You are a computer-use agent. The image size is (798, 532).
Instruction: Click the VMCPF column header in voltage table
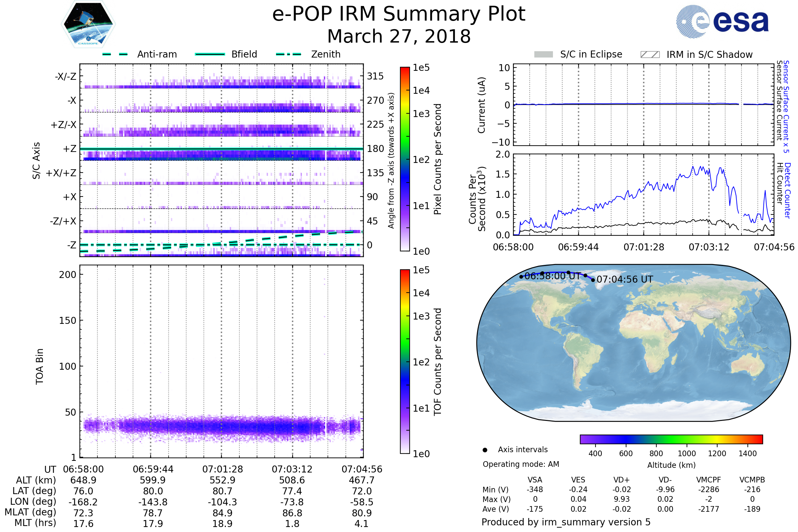pos(709,480)
